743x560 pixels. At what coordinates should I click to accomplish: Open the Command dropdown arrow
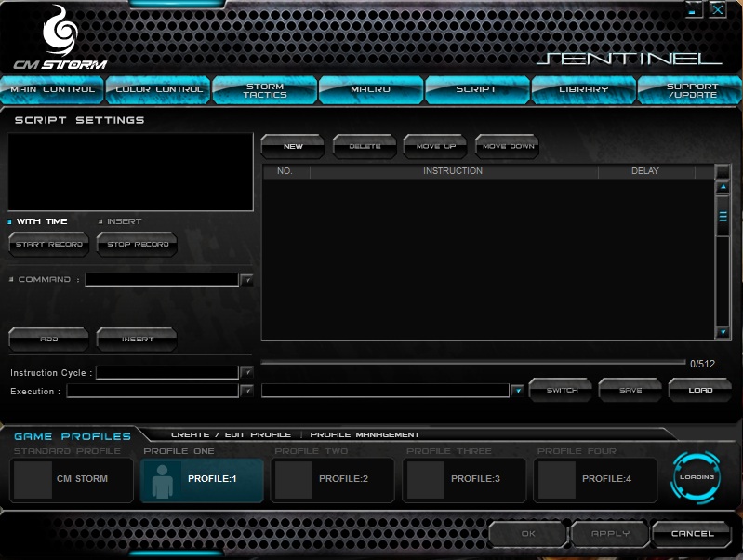tap(246, 280)
